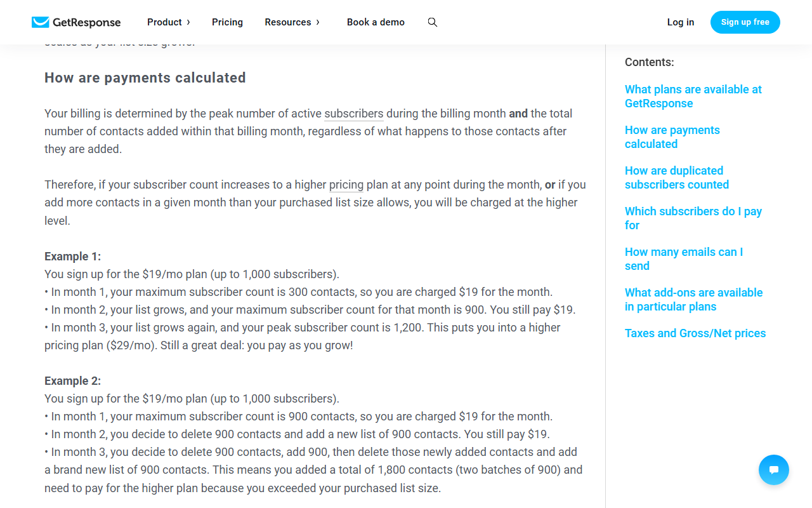Jump to Taxes and Gross/Net prices
The image size is (812, 508).
tap(695, 333)
